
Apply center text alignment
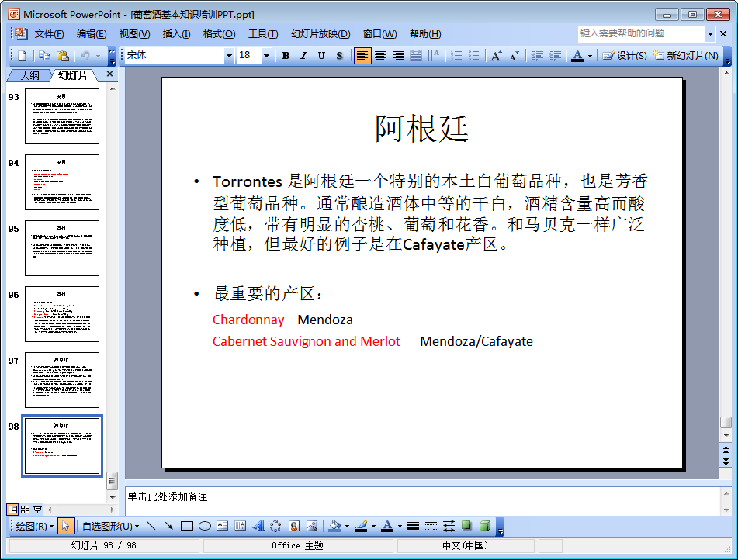pyautogui.click(x=380, y=56)
